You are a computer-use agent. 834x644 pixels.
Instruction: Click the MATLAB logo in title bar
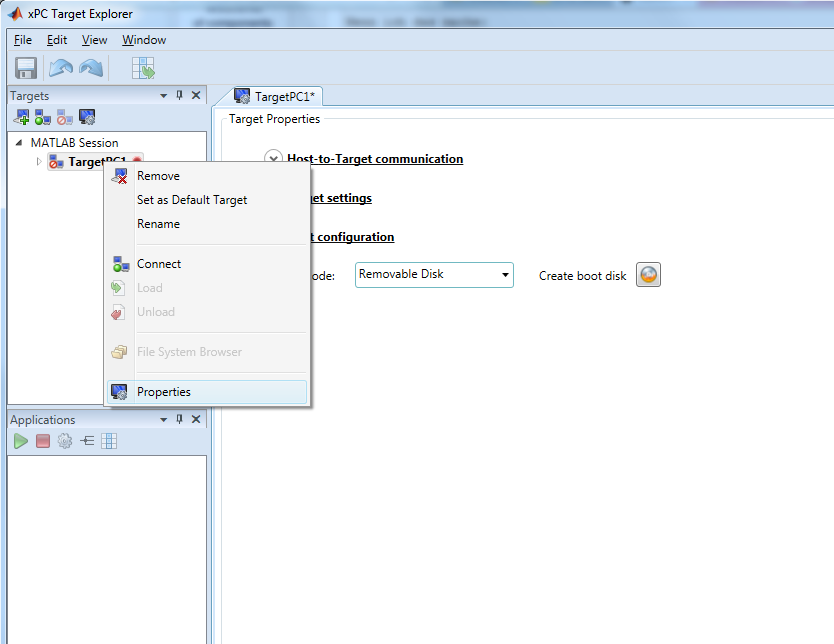(15, 14)
